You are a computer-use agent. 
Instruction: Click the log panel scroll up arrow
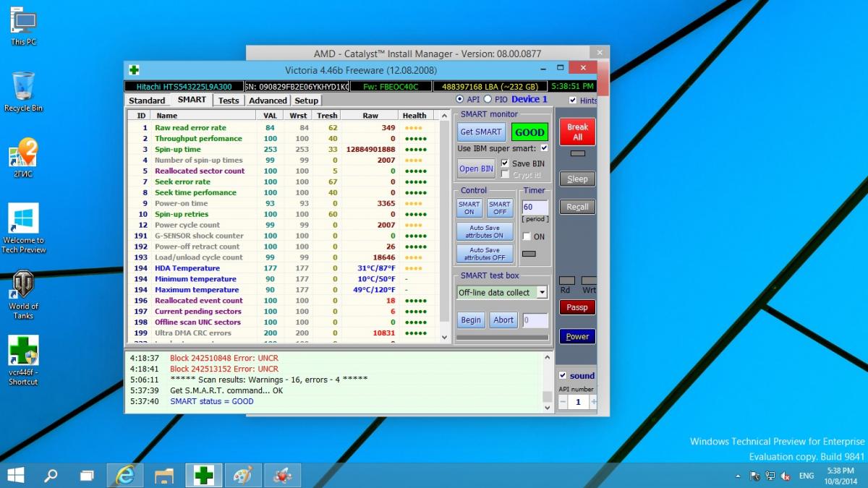(x=548, y=358)
